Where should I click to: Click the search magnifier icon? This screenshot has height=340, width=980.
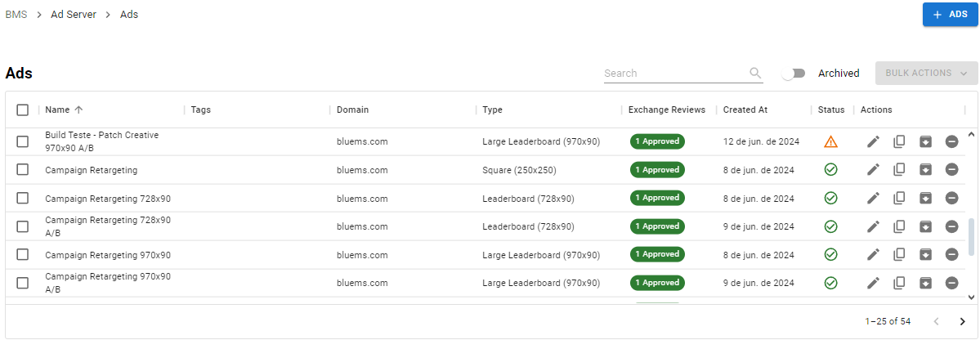pyautogui.click(x=755, y=73)
